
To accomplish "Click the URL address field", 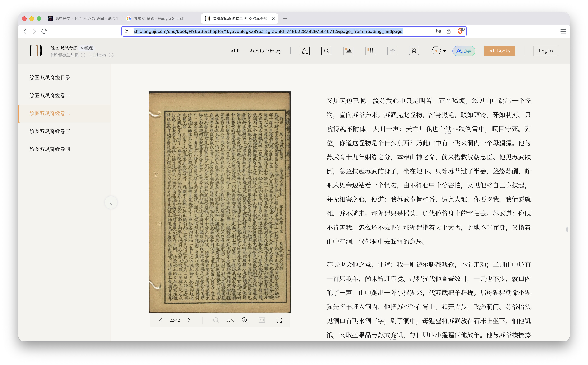I will click(x=268, y=31).
